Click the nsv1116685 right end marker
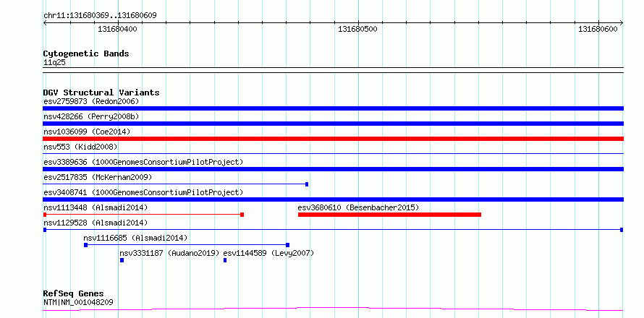The height and width of the screenshot is (318, 644). [x=287, y=245]
